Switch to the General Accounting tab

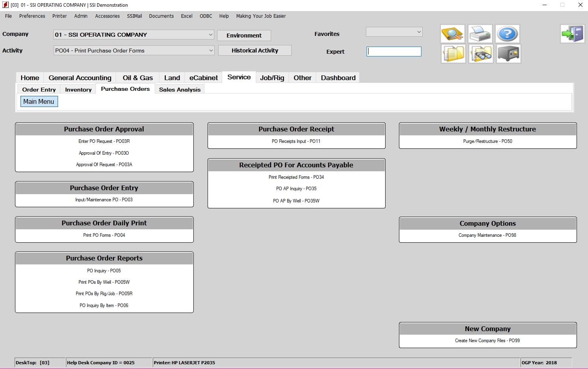80,78
